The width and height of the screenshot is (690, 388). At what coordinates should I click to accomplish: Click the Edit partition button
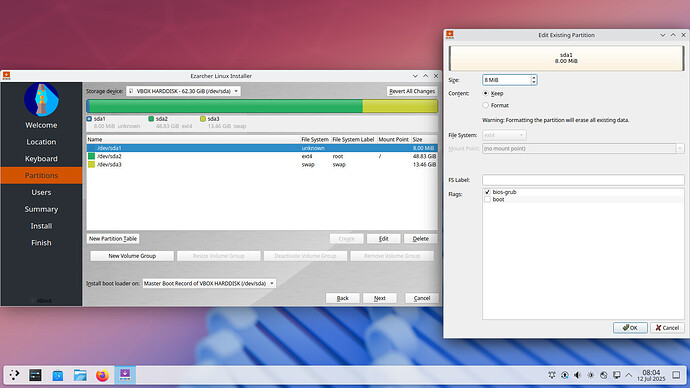[x=384, y=238]
